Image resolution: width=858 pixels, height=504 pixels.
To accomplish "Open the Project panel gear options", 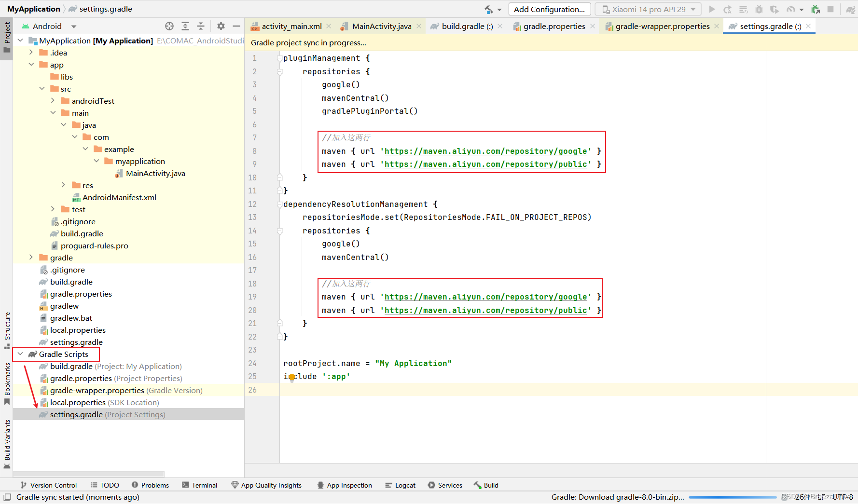I will pos(221,26).
